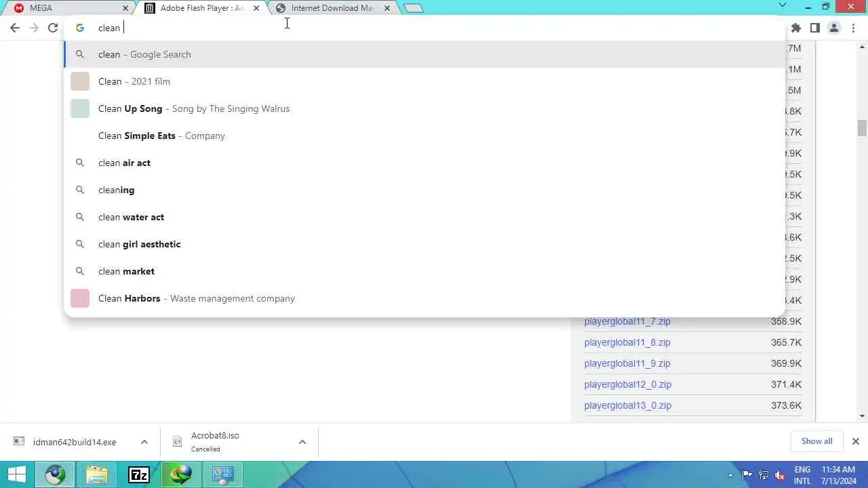
Task: Open the browser icon in the taskbar
Action: coord(56,474)
